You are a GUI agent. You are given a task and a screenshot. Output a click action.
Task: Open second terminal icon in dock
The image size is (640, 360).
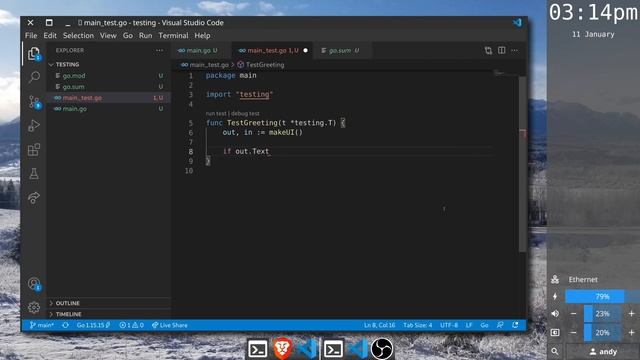333,349
